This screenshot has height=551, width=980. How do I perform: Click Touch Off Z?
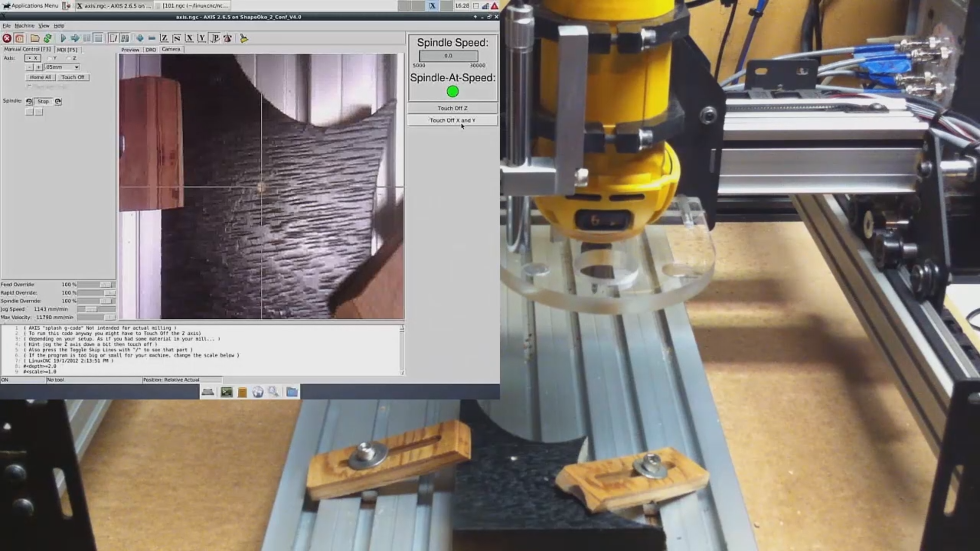click(451, 108)
